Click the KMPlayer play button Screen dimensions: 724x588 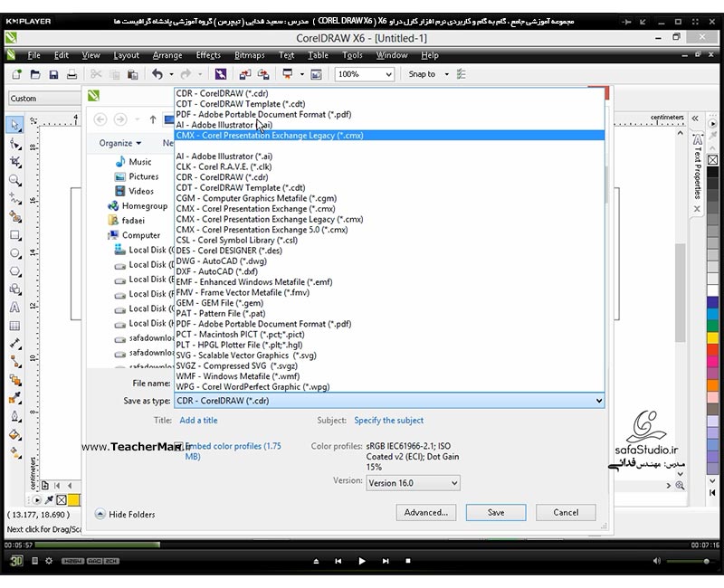(x=361, y=561)
